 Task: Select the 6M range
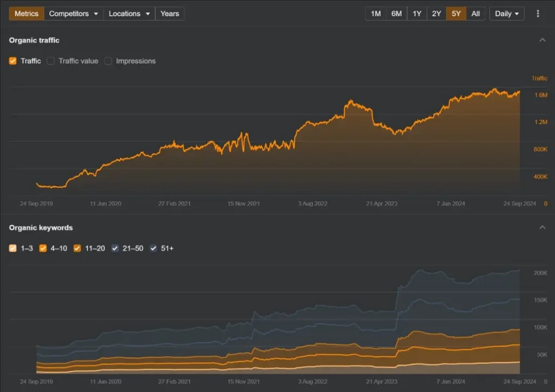396,13
